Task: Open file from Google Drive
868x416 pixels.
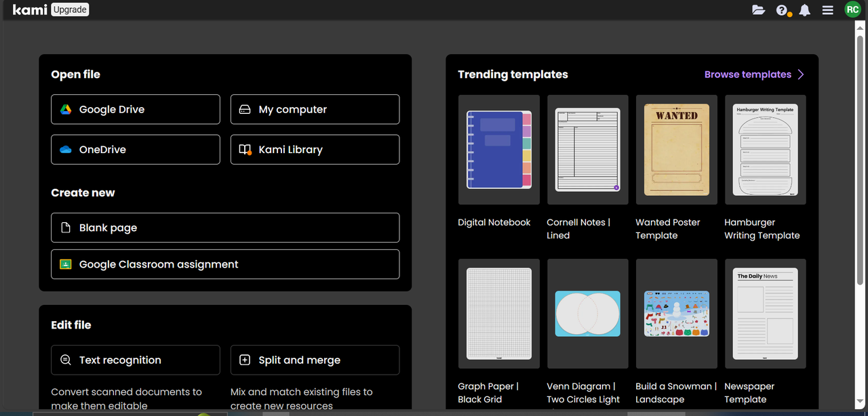Action: tap(136, 109)
